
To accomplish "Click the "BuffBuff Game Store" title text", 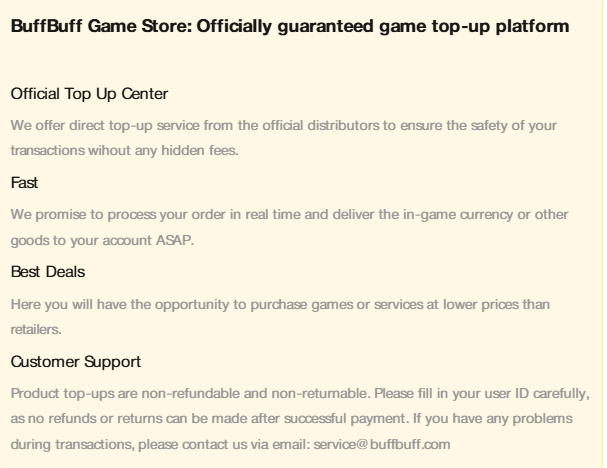I will pyautogui.click(x=78, y=28).
